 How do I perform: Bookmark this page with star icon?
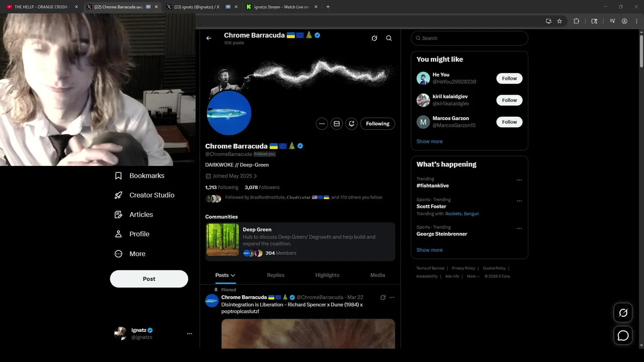coord(559,21)
